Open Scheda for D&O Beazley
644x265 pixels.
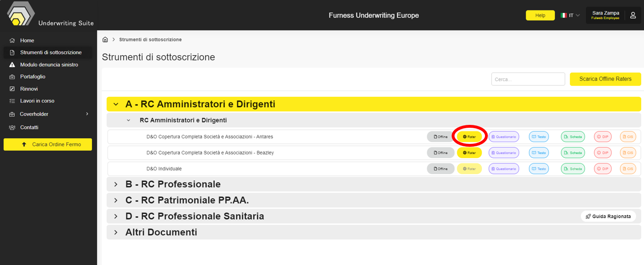point(572,153)
